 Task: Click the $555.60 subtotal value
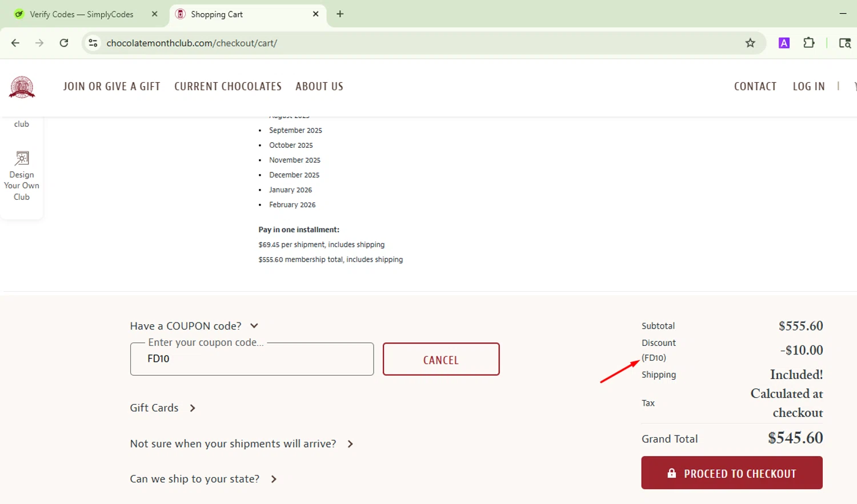tap(801, 326)
